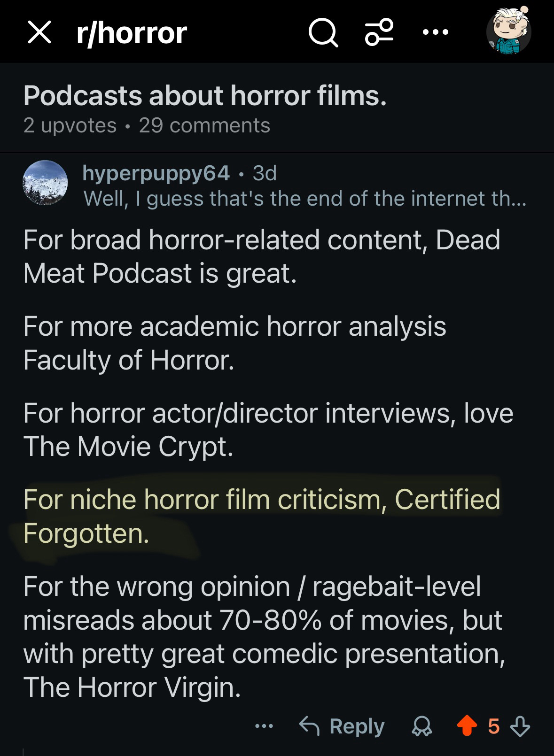Tap the profile avatar in the header

509,32
